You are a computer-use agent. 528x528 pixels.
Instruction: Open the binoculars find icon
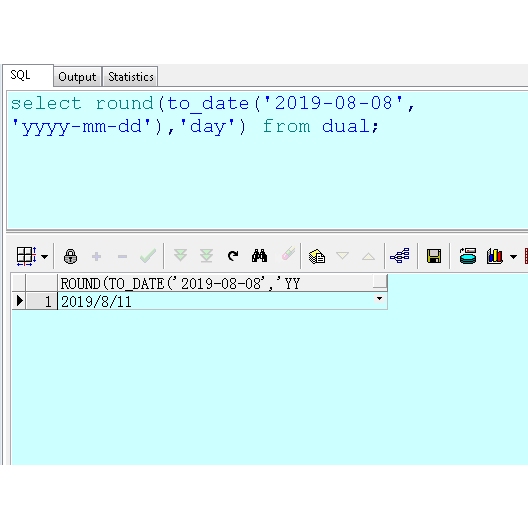pyautogui.click(x=259, y=256)
